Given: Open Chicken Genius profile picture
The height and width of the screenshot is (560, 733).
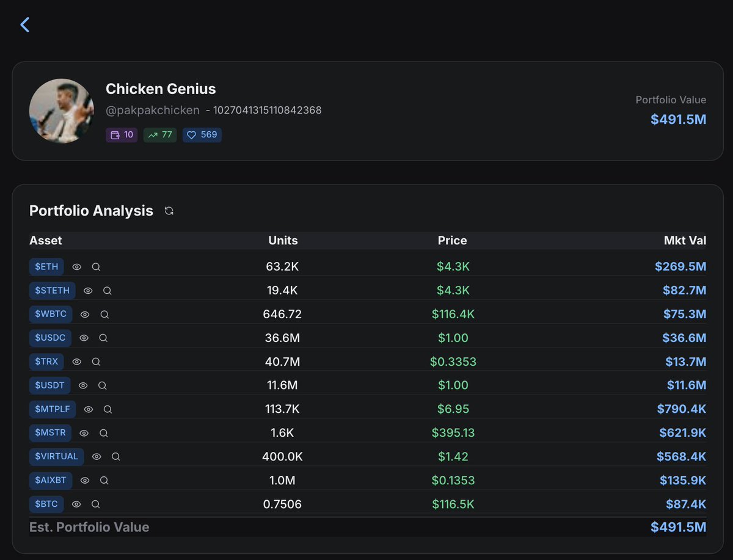Looking at the screenshot, I should [x=62, y=111].
